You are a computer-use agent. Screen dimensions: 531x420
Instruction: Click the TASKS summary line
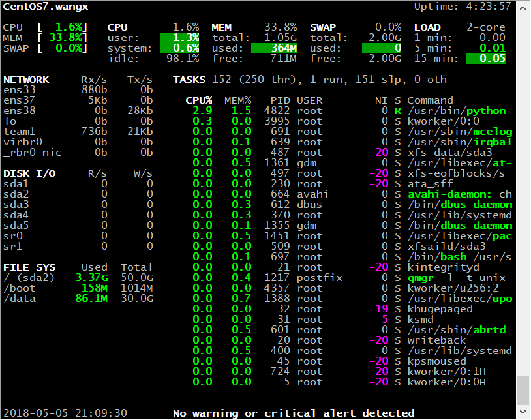click(x=310, y=80)
